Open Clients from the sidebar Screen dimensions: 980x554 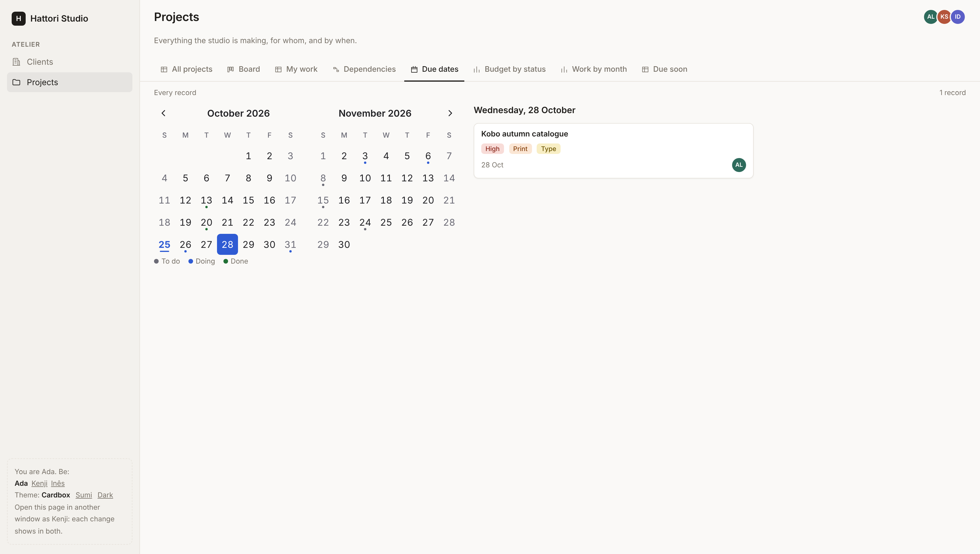coord(70,62)
